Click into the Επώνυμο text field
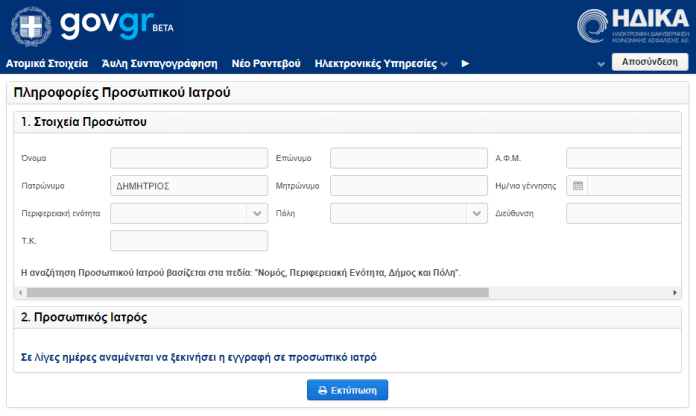Image resolution: width=696 pixels, height=416 pixels. click(x=408, y=158)
